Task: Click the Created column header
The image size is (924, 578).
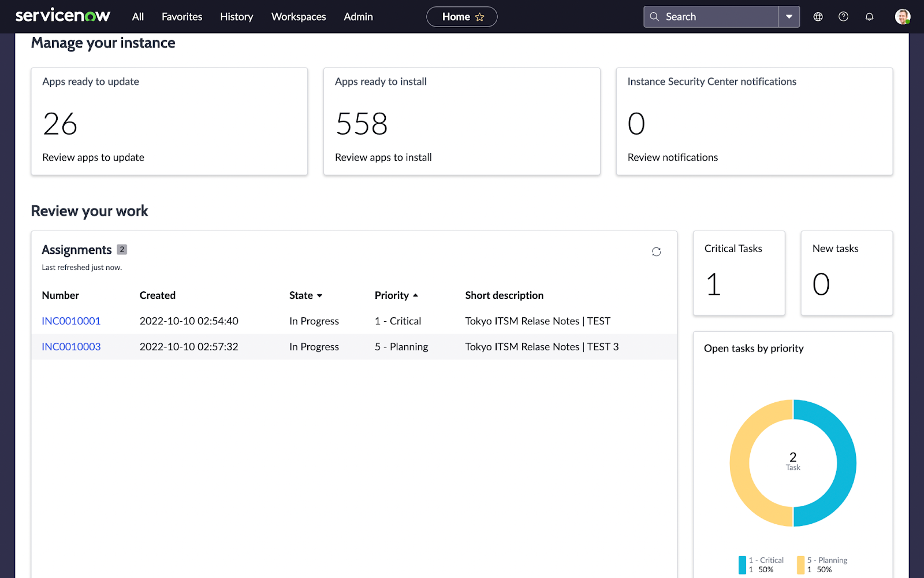Action: pos(158,295)
